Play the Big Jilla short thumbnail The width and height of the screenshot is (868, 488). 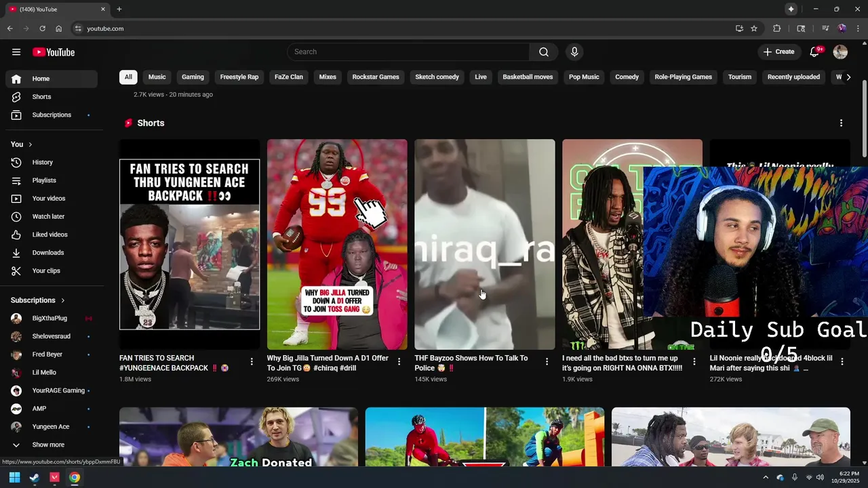pos(337,245)
